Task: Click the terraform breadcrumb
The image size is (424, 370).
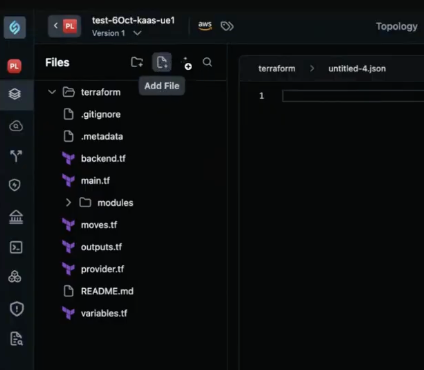Action: pyautogui.click(x=277, y=69)
